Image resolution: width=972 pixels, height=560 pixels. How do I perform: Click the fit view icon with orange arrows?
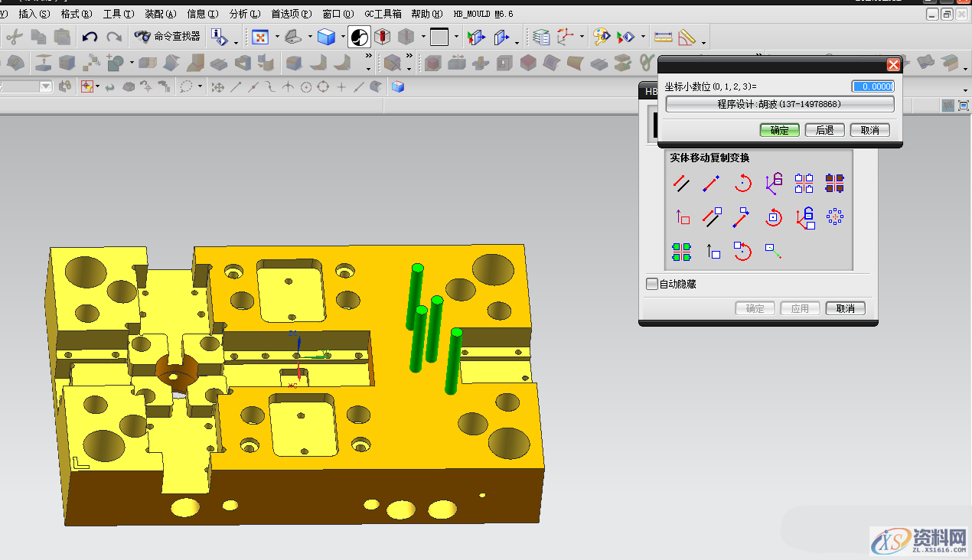[260, 36]
